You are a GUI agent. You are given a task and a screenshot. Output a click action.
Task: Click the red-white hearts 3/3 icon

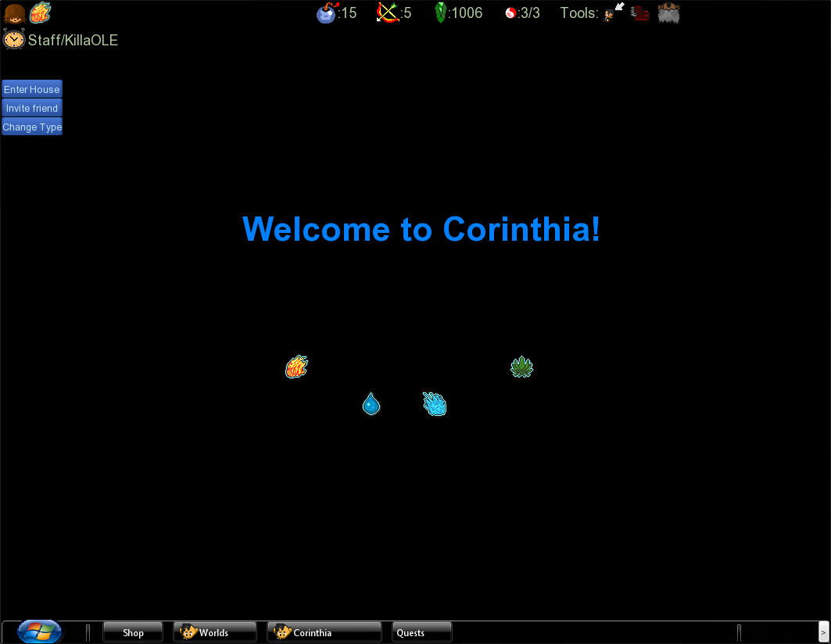[x=511, y=13]
